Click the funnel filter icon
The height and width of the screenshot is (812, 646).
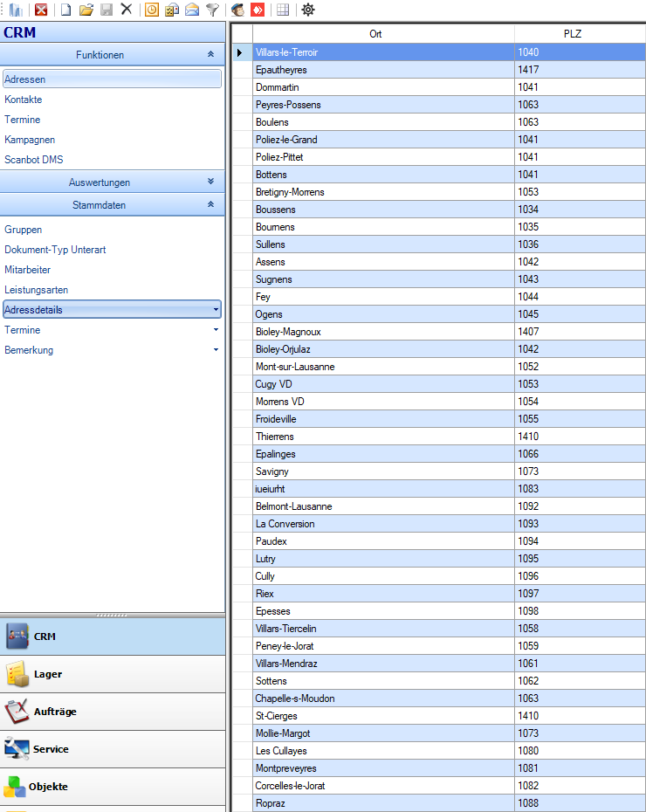213,10
